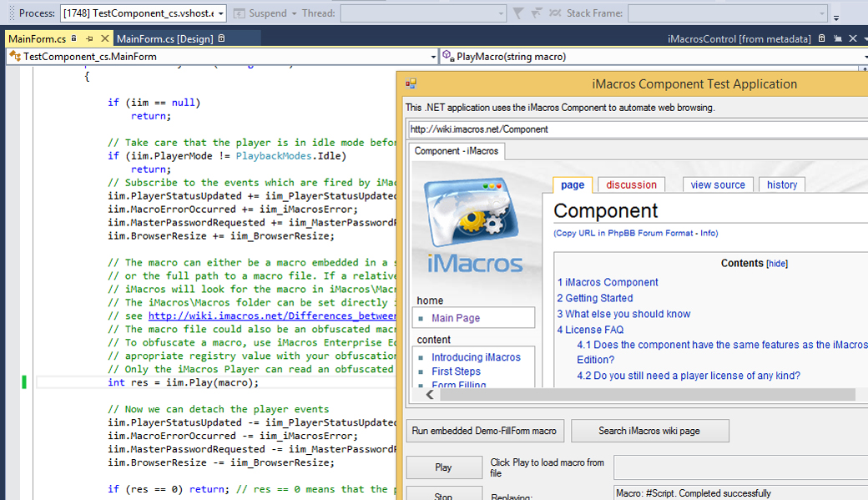
Task: Switch to the iMacrosControl [from metadata] tab
Action: click(739, 38)
